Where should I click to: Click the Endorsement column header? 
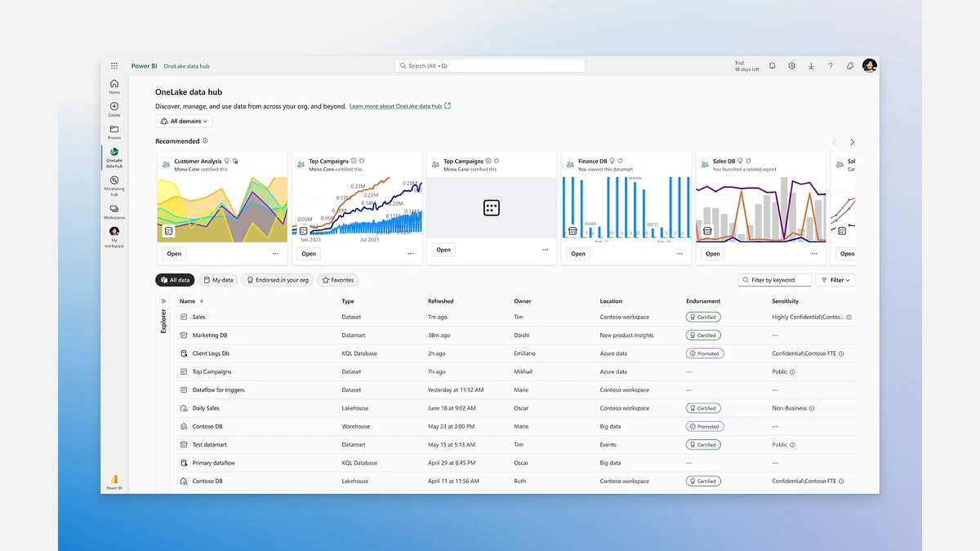click(x=703, y=301)
